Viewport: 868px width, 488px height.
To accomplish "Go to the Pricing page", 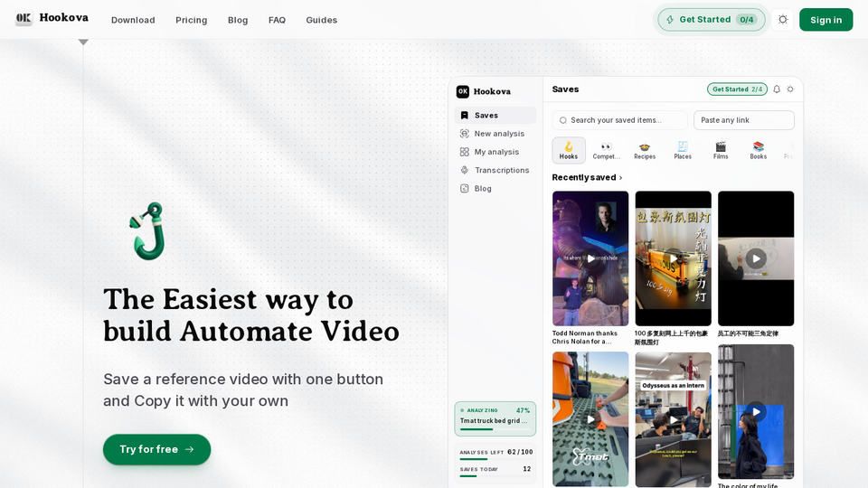I will (192, 20).
